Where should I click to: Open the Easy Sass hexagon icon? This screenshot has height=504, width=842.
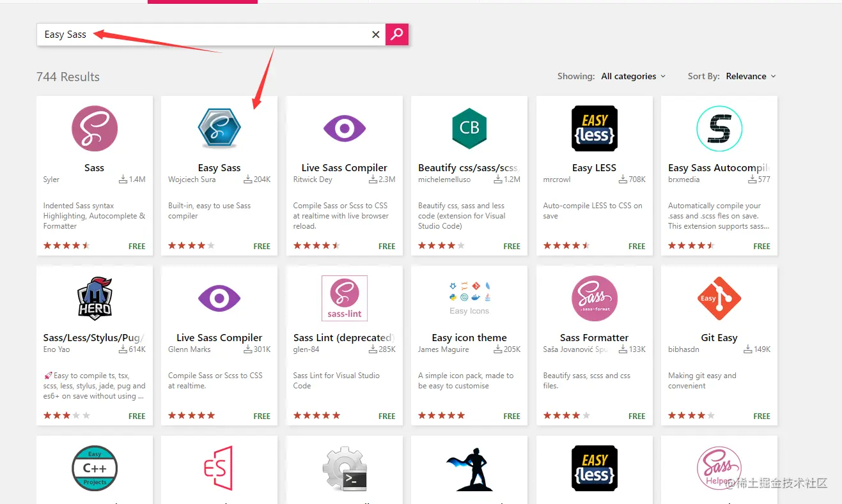tap(219, 128)
